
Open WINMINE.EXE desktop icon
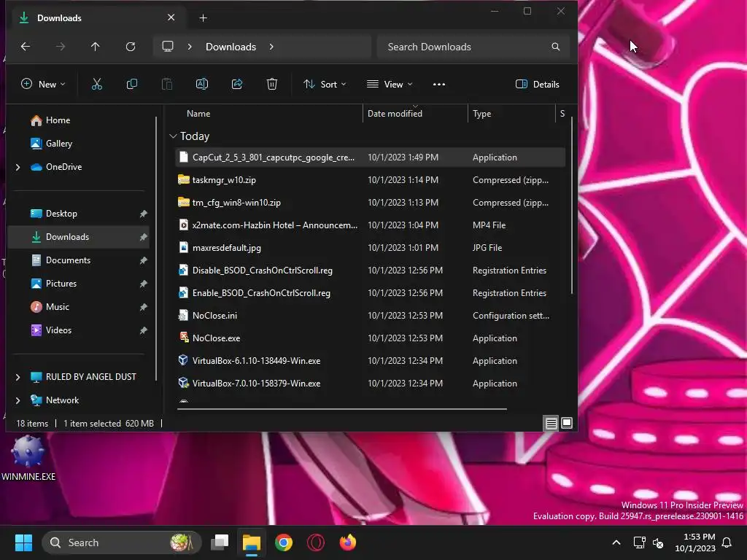(x=28, y=459)
